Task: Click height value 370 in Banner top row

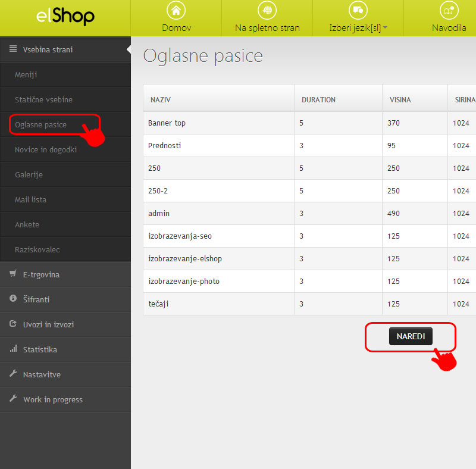Action: (393, 123)
